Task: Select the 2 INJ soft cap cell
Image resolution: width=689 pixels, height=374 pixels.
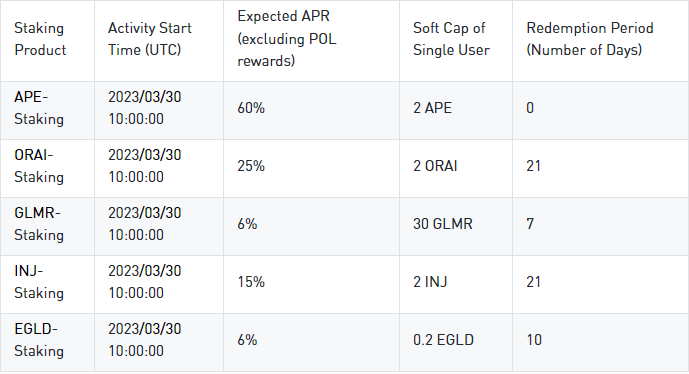Action: pos(430,282)
